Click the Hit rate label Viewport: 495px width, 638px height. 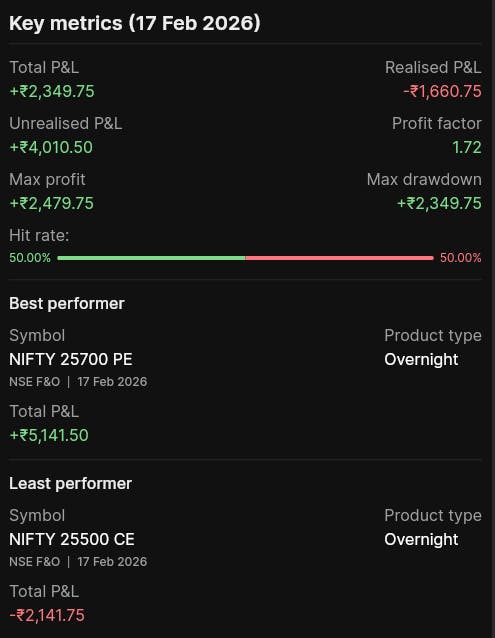(39, 235)
